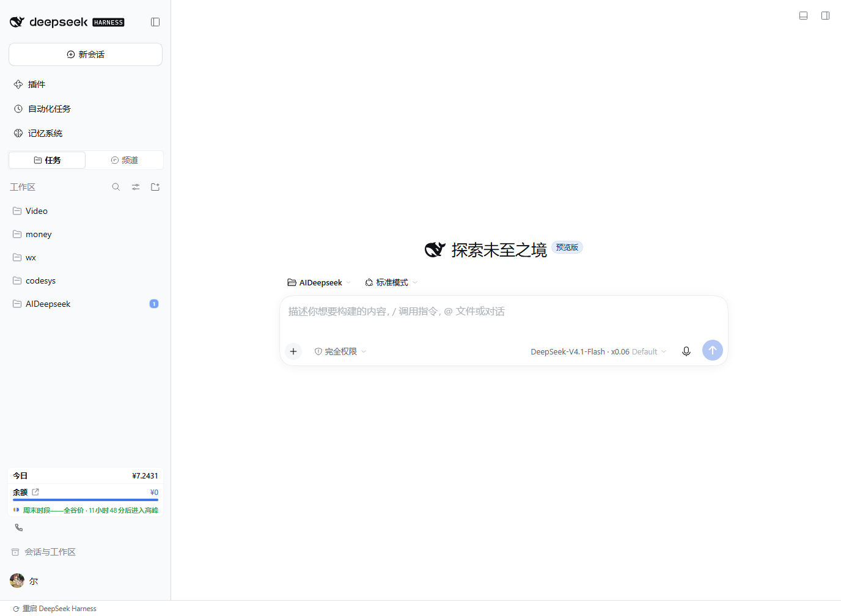Open the 插件 plugins page
The width and height of the screenshot is (841, 616).
(x=86, y=84)
